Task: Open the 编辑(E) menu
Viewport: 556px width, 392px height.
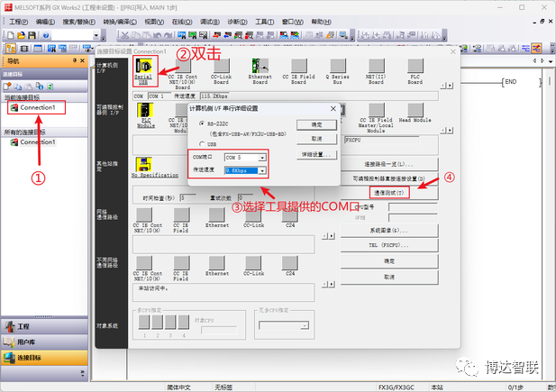Action: tap(45, 22)
